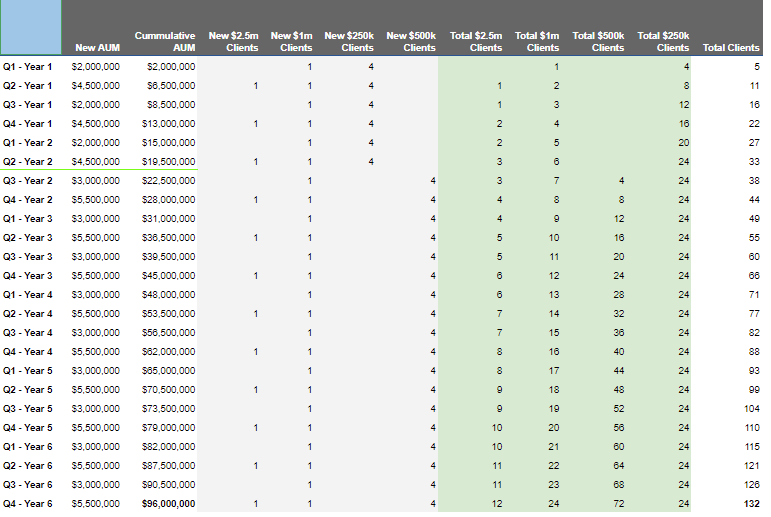Screen dimensions: 771x517
Task: Click Total Clients value 5 in Q1 Year 1
Action: pos(757,67)
